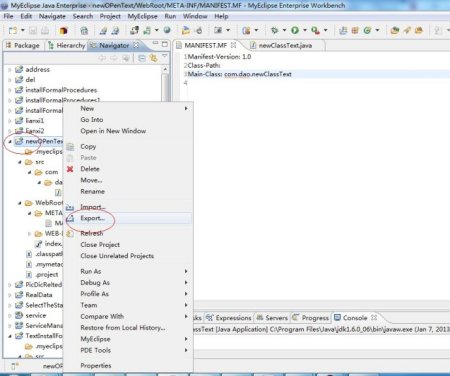Screen dimensions: 450x376
Task: Maximize the Navigator view panel
Action: pos(165,44)
